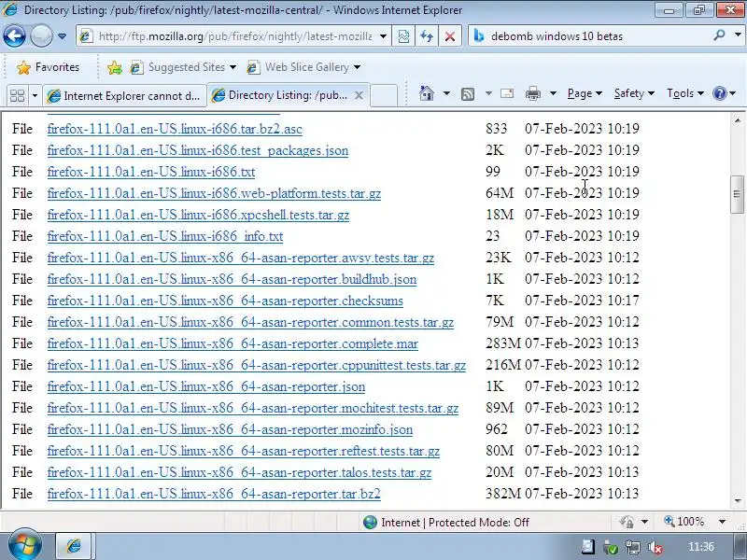Open asan-reporter.talos.tests.tar.gz link

coord(239,472)
